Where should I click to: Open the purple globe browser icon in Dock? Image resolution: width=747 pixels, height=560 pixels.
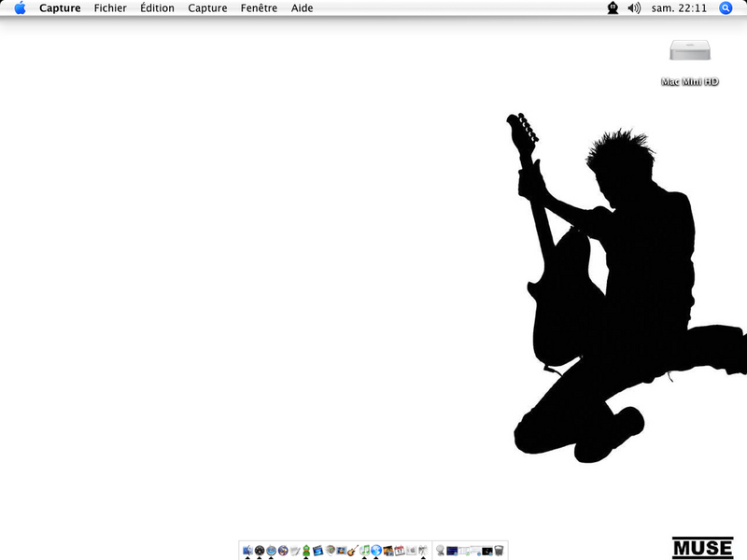pyautogui.click(x=283, y=551)
